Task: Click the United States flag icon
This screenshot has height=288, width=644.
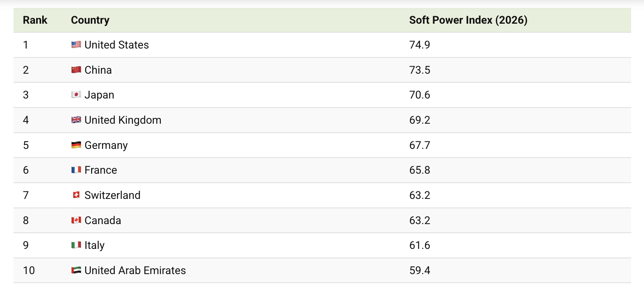Action: pos(76,45)
